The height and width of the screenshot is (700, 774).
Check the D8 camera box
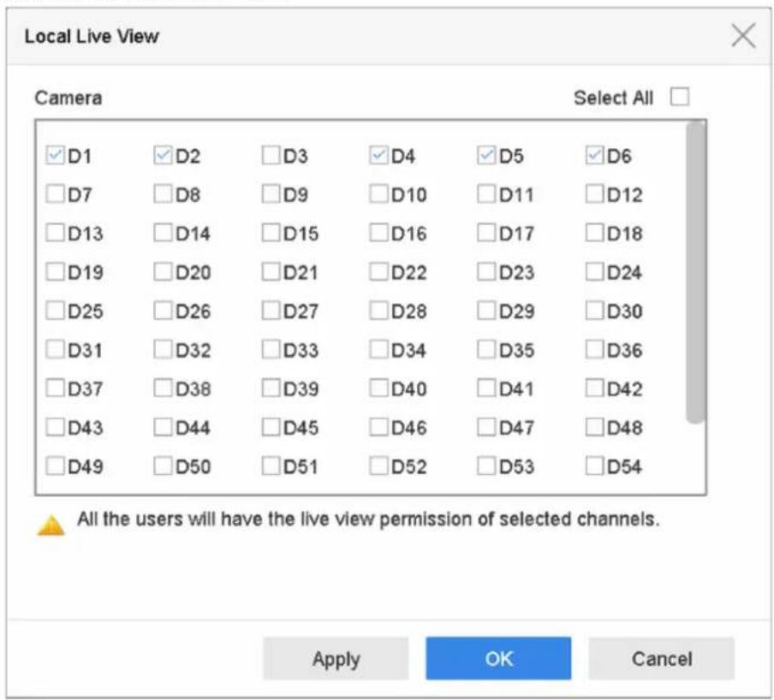[163, 194]
